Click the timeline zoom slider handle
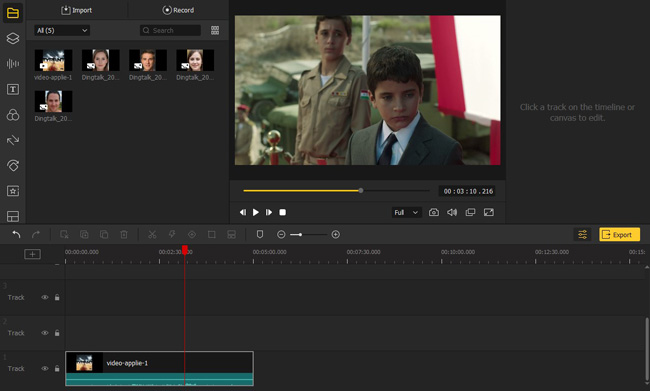The width and height of the screenshot is (650, 391). pos(300,235)
